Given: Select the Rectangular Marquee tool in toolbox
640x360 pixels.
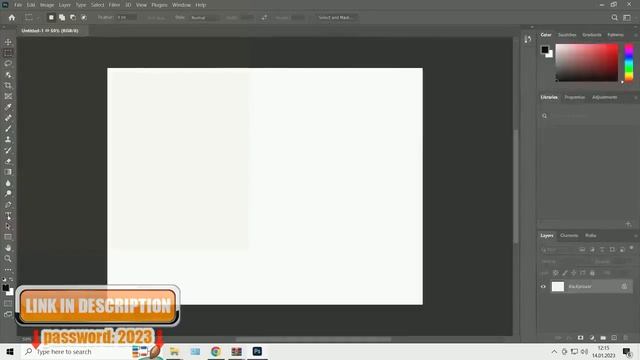Looking at the screenshot, I should point(8,53).
